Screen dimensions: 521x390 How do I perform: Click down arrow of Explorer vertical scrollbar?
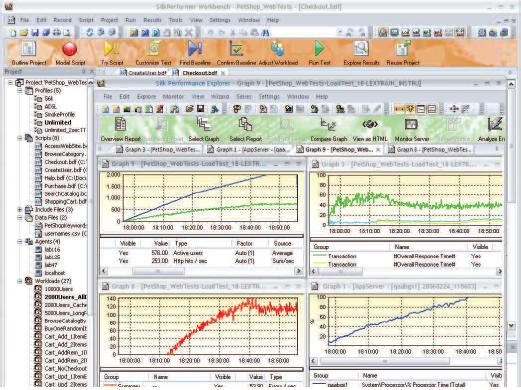pos(511,325)
